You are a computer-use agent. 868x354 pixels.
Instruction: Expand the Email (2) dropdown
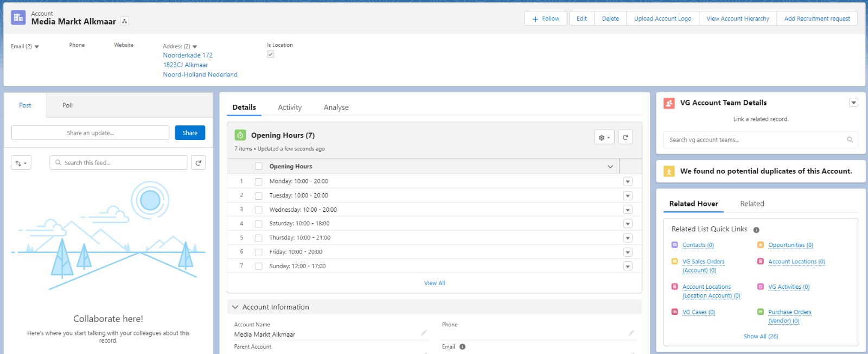[x=37, y=47]
